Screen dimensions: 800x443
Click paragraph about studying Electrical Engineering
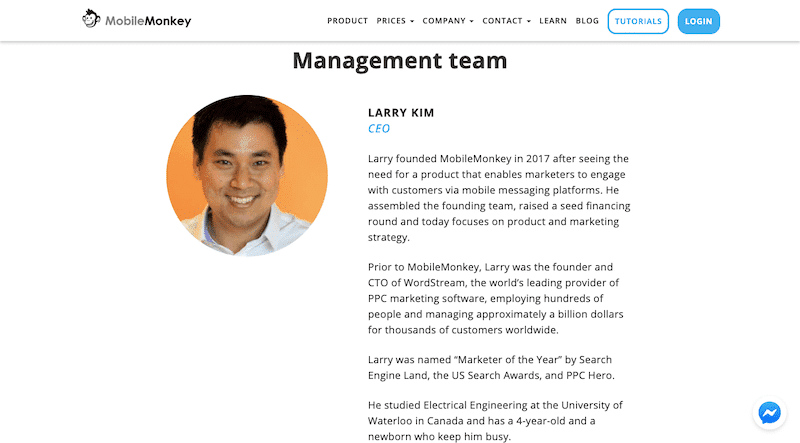[x=495, y=421]
